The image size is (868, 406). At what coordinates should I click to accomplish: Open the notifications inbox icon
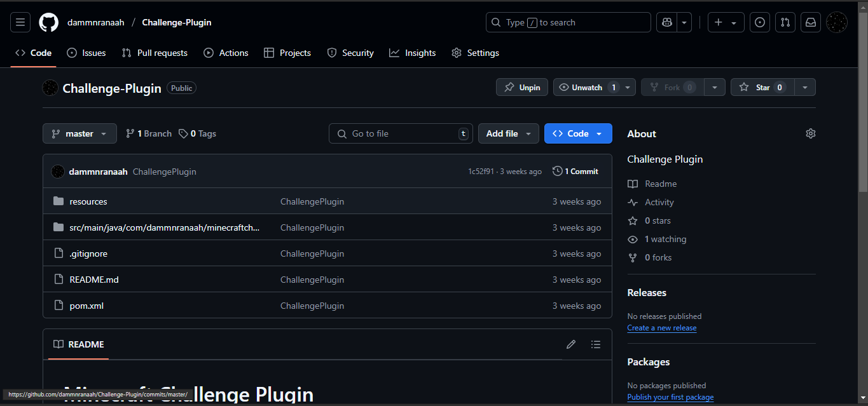click(811, 22)
